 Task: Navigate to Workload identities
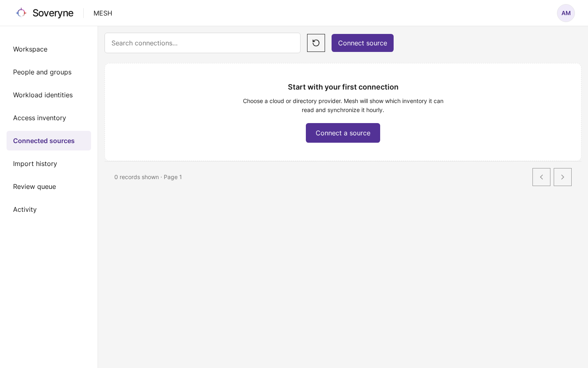[x=49, y=95]
